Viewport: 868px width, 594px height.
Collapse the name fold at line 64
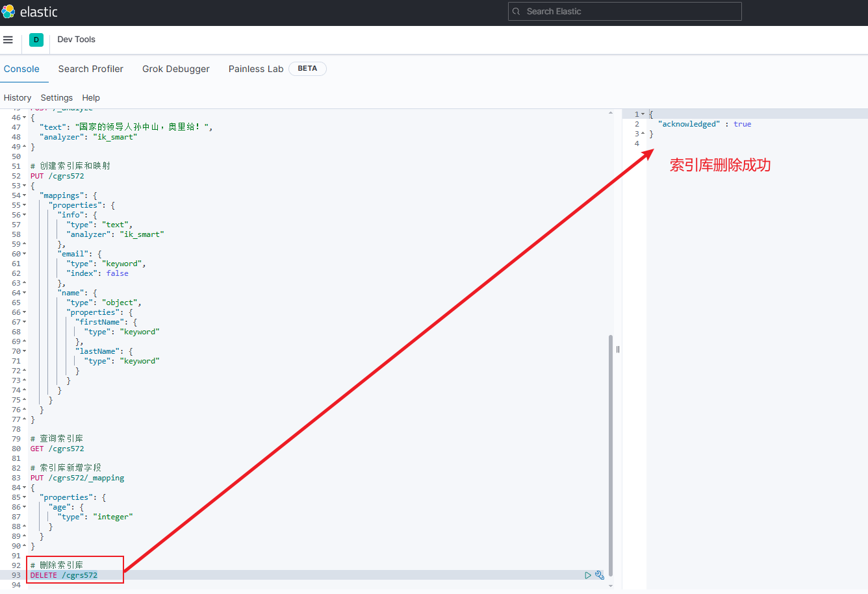[x=25, y=293]
